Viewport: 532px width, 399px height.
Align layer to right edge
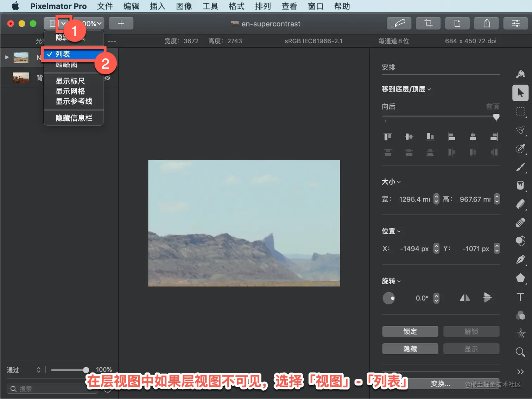click(494, 136)
